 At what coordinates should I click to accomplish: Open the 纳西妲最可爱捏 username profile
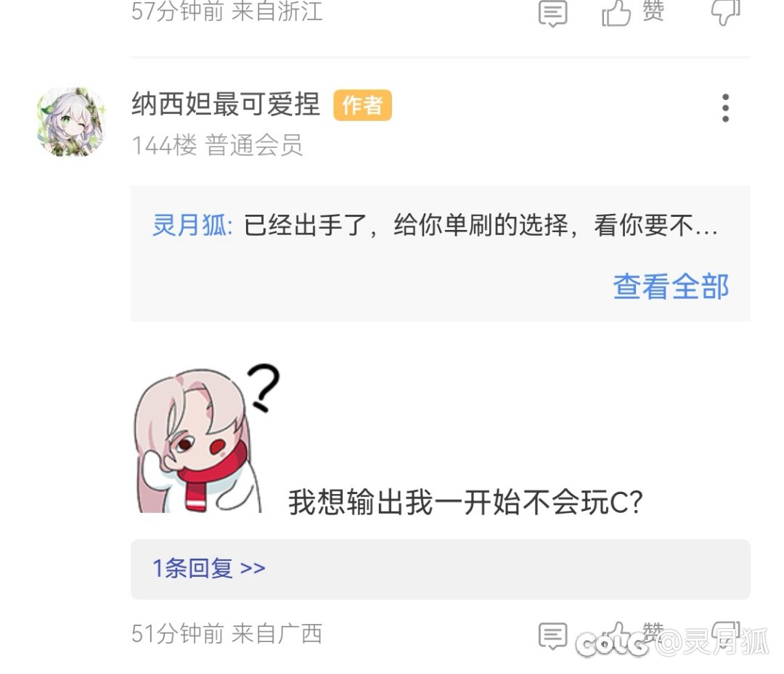(x=226, y=104)
